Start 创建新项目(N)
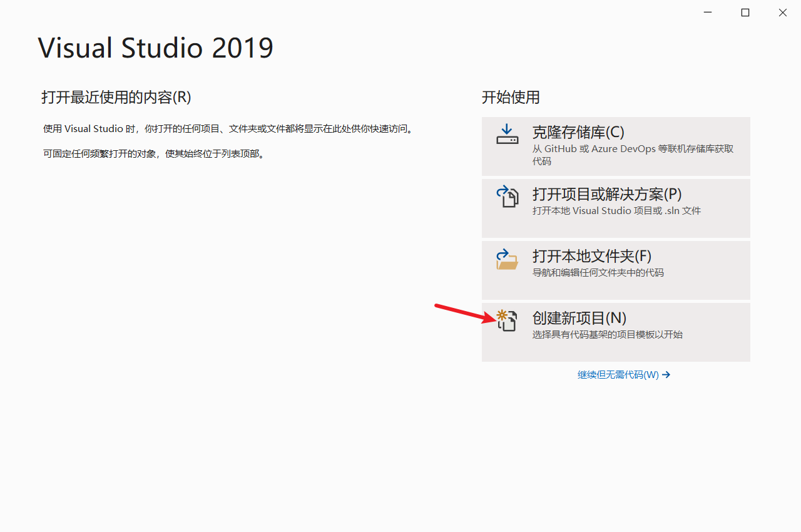This screenshot has width=801, height=532. point(616,332)
